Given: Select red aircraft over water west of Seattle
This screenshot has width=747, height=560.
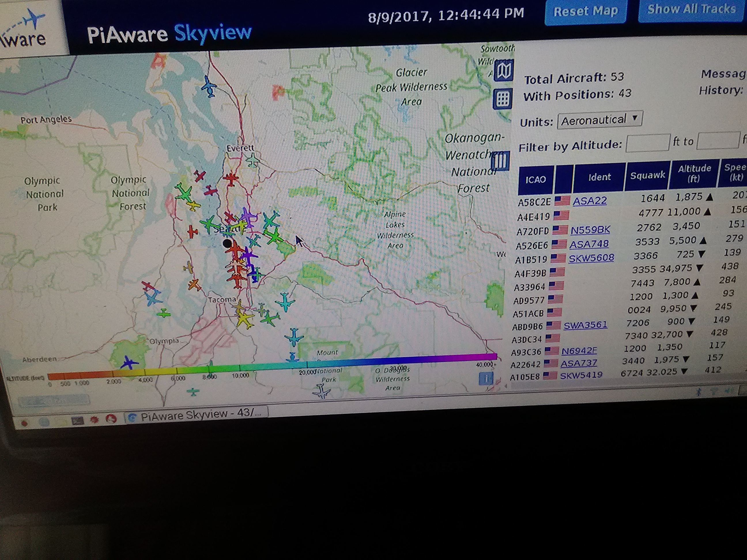Looking at the screenshot, I should click(192, 232).
